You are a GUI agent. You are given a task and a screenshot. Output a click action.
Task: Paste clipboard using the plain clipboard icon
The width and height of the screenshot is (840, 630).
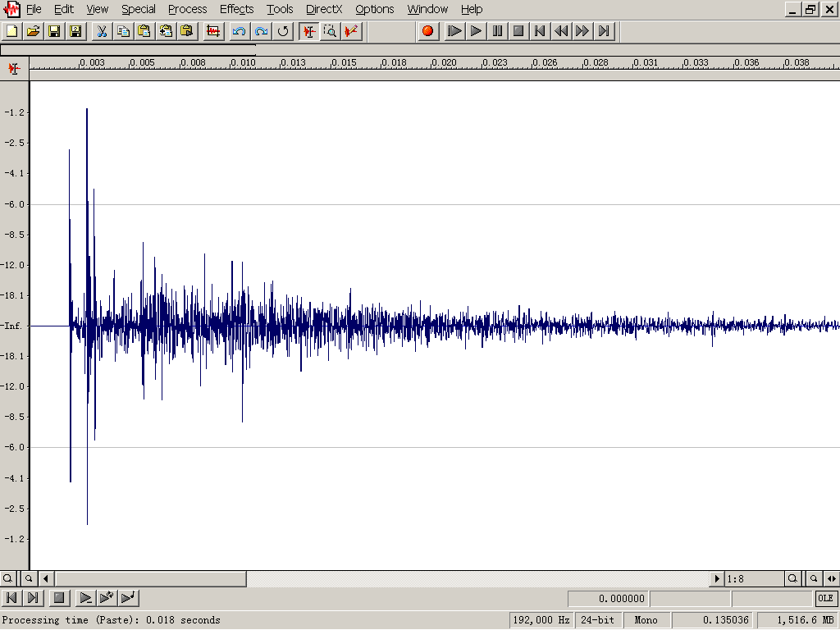144,31
